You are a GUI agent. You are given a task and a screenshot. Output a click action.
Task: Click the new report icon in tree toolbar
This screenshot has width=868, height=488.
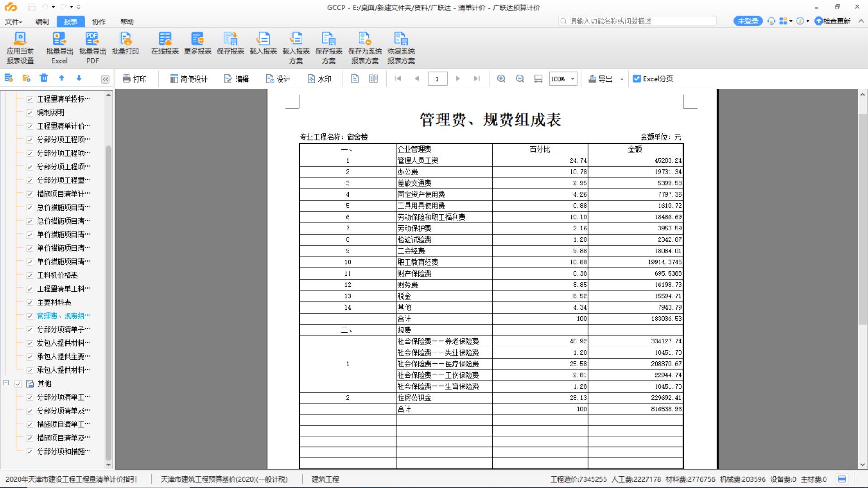[x=9, y=78]
